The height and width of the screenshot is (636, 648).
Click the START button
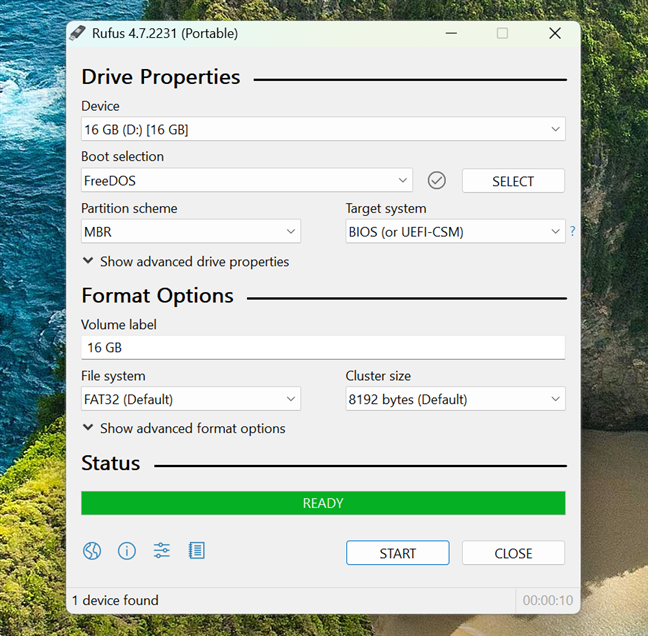398,553
